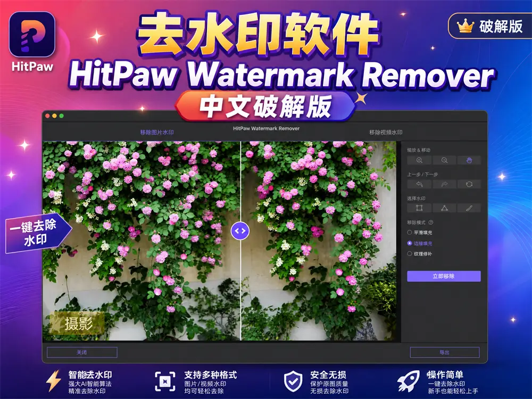Select the 平滑填充 removal mode
532x399 pixels.
420,232
